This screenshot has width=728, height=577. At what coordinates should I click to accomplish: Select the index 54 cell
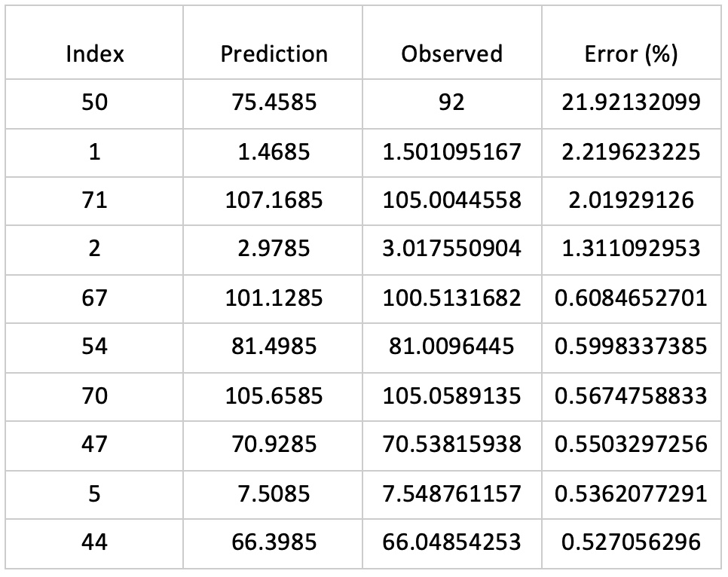click(x=94, y=347)
